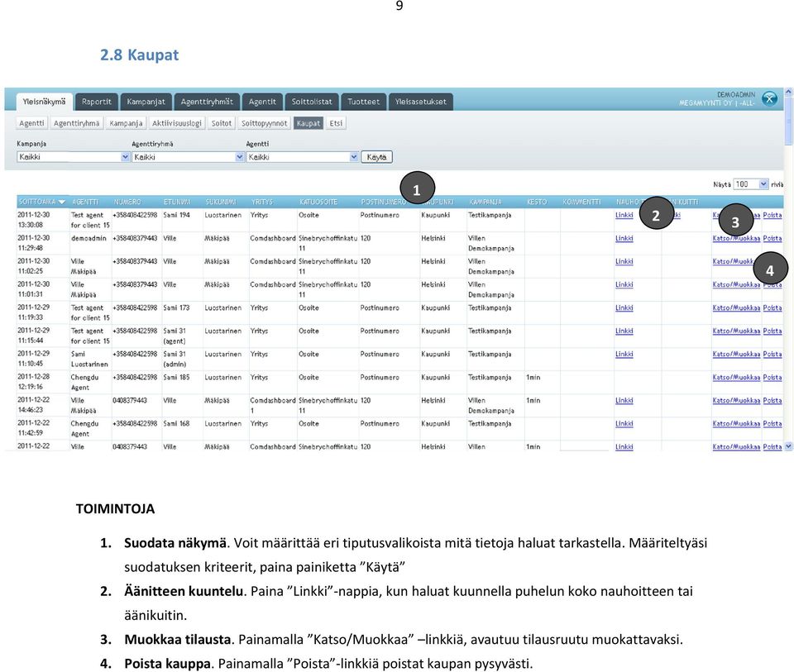This screenshot has width=794, height=672.
Task: Select the "Sami 185" first-name cell
Action: click(177, 378)
